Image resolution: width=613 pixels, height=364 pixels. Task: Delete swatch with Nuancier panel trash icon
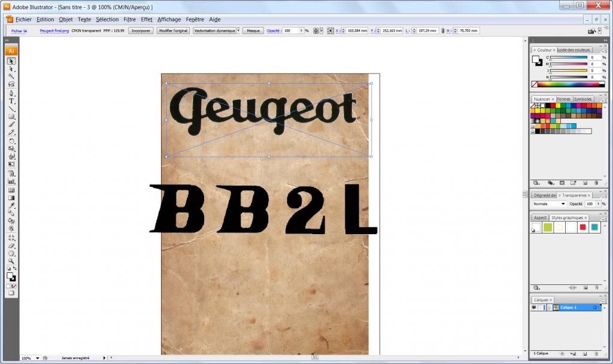pos(596,183)
